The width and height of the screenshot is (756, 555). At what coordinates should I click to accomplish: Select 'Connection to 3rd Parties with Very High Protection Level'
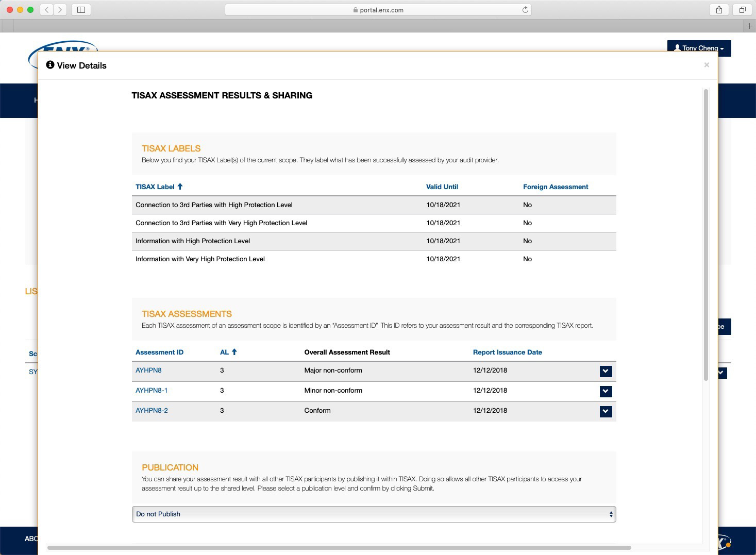[x=374, y=223]
